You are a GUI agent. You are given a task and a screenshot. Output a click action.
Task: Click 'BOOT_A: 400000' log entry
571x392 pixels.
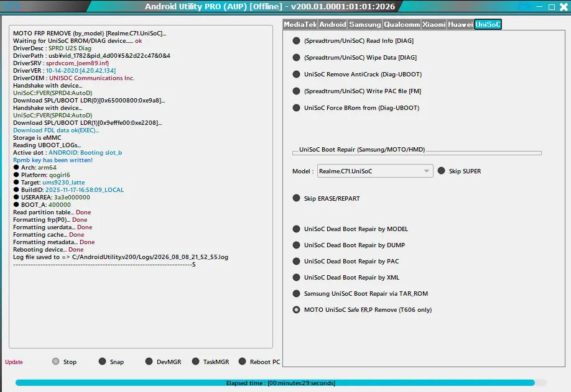click(x=42, y=205)
